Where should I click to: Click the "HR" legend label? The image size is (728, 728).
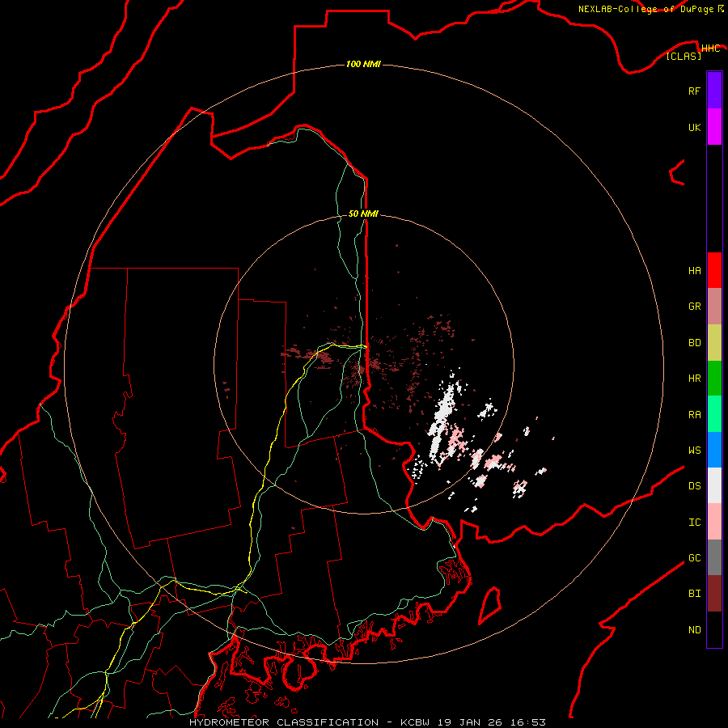pyautogui.click(x=694, y=379)
